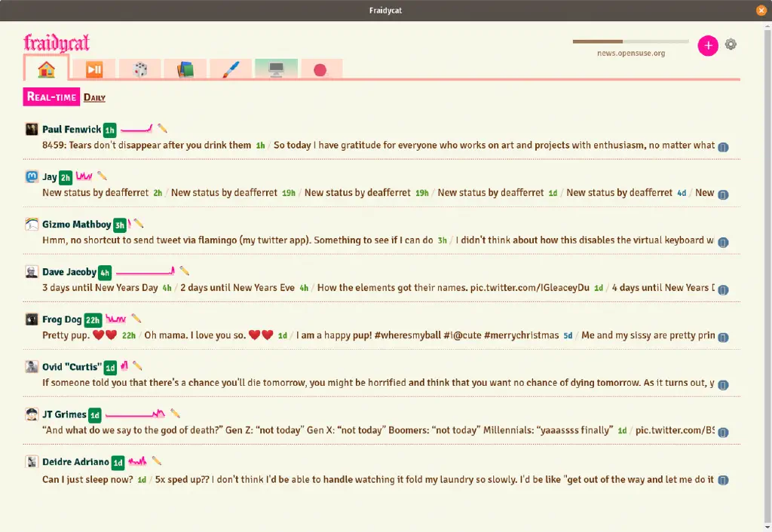Click JT Grimes's activity sparkline

[x=135, y=414]
